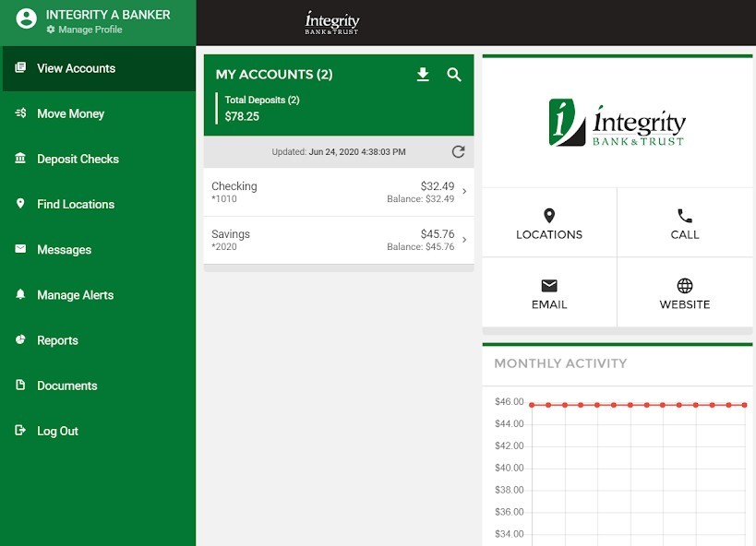The height and width of the screenshot is (546, 756).
Task: Open Documents in sidebar
Action: tap(99, 386)
